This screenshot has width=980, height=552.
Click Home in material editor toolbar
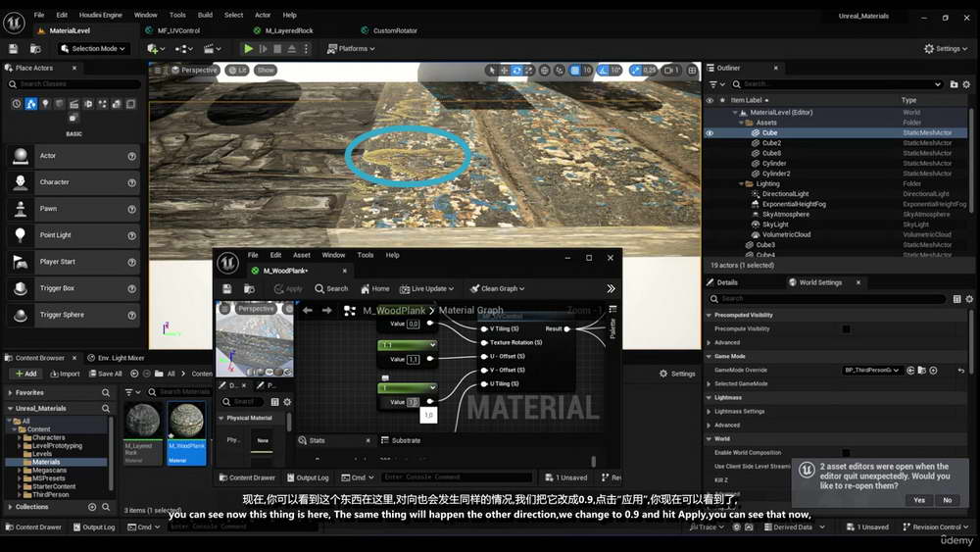(x=375, y=289)
